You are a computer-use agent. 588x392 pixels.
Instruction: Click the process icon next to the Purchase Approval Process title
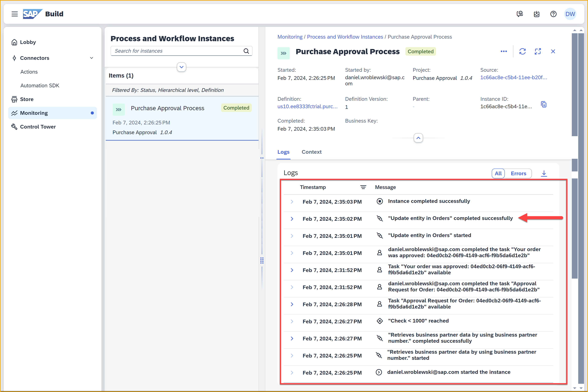click(283, 53)
